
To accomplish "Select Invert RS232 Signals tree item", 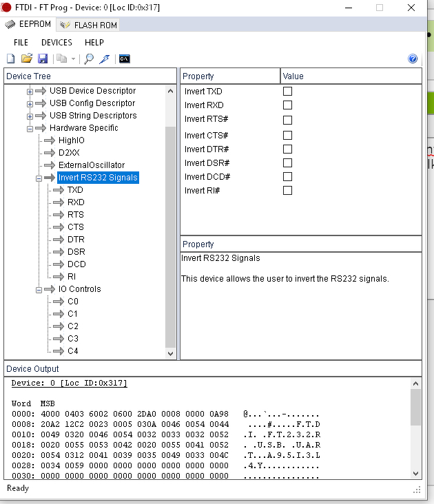I will pyautogui.click(x=98, y=178).
